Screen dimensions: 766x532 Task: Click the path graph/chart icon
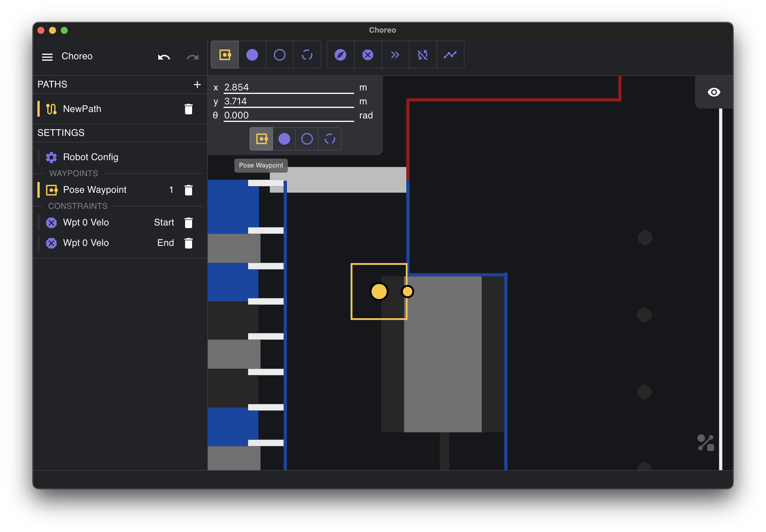[450, 55]
